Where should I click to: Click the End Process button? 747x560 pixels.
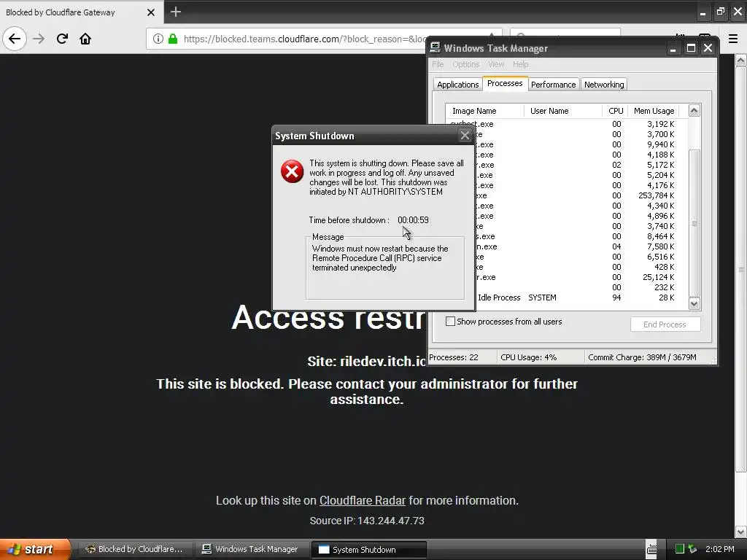[665, 324]
